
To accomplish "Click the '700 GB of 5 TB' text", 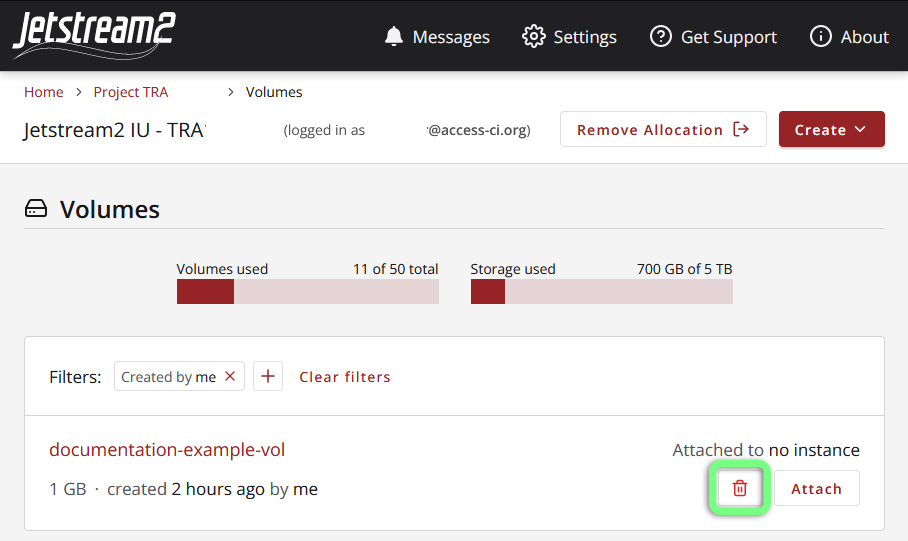I will 684,269.
